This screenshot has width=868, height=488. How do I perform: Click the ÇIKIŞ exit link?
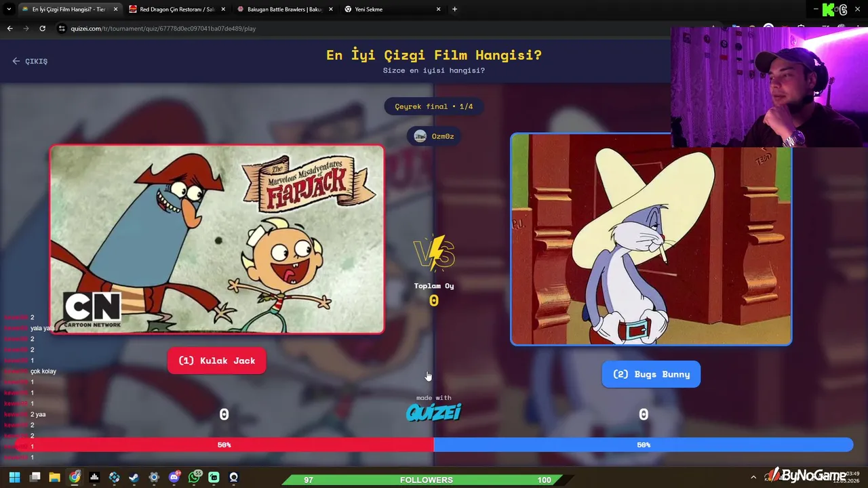coord(30,61)
